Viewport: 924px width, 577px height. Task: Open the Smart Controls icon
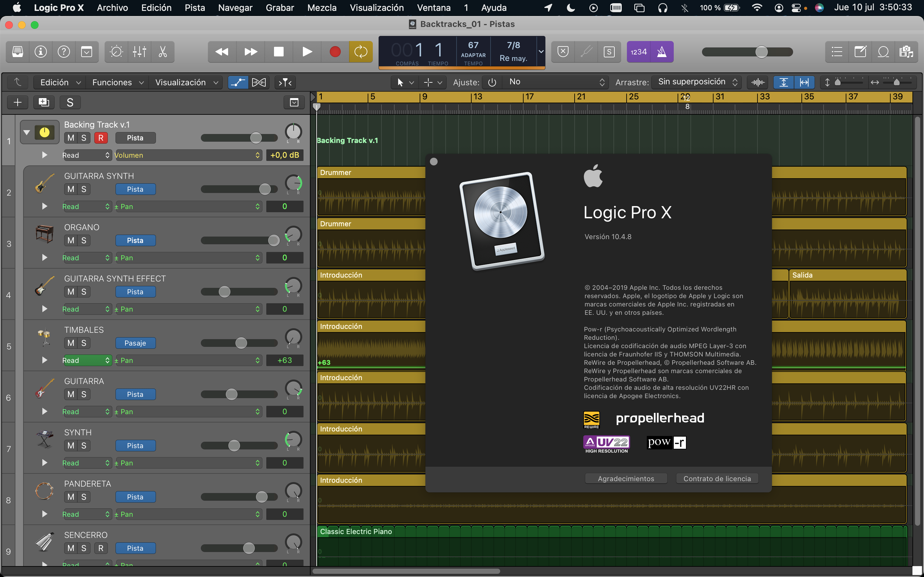pyautogui.click(x=116, y=52)
